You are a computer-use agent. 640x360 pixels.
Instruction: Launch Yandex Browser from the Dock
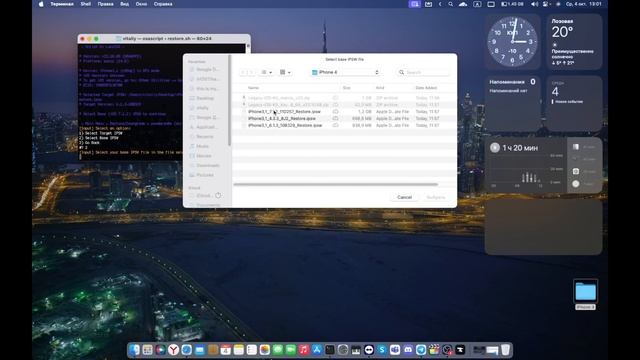173,350
